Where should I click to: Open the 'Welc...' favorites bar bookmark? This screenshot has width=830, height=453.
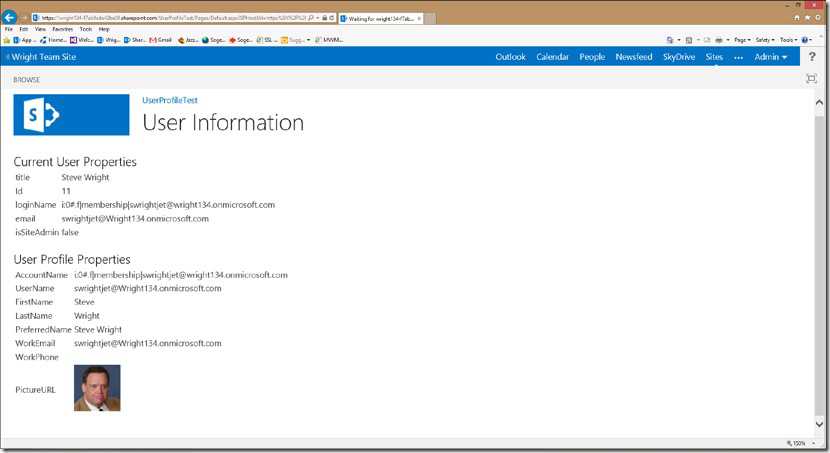[x=82, y=40]
